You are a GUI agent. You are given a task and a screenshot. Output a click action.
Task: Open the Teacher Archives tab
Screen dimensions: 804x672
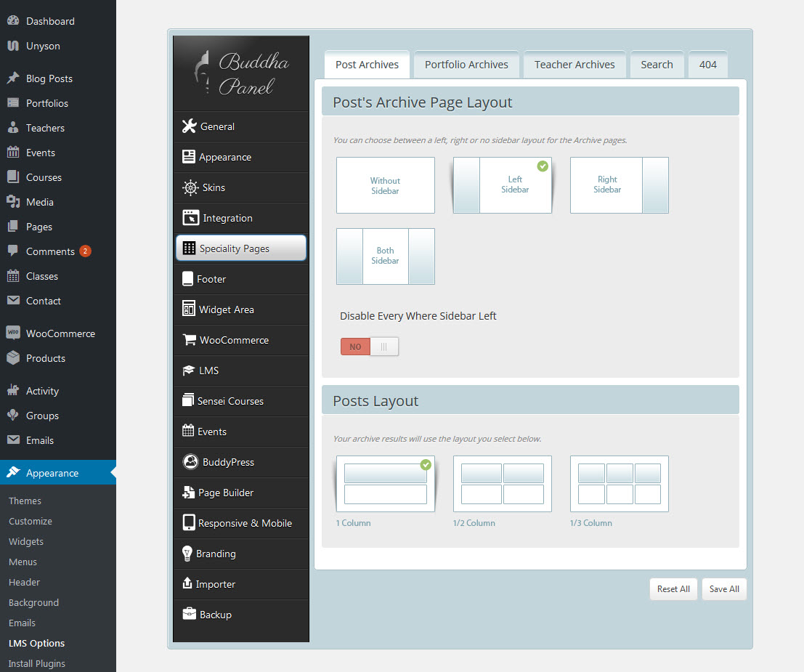[x=574, y=65]
